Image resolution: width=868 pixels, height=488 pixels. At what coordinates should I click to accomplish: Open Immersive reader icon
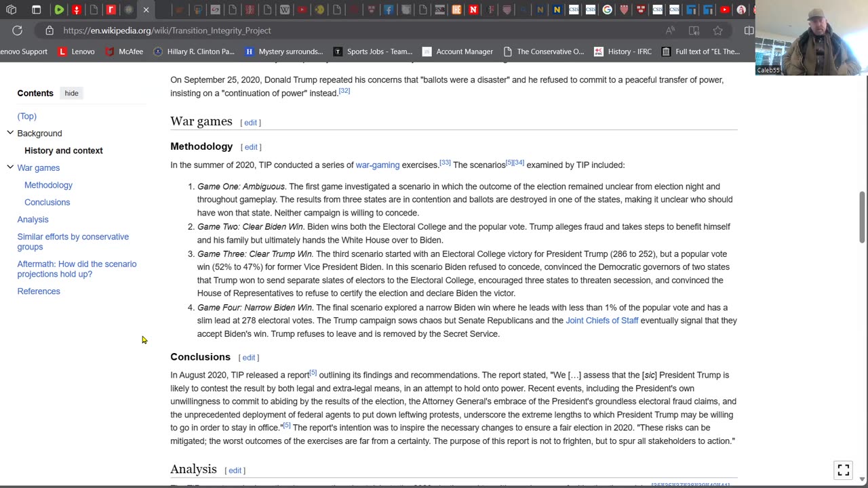click(694, 30)
